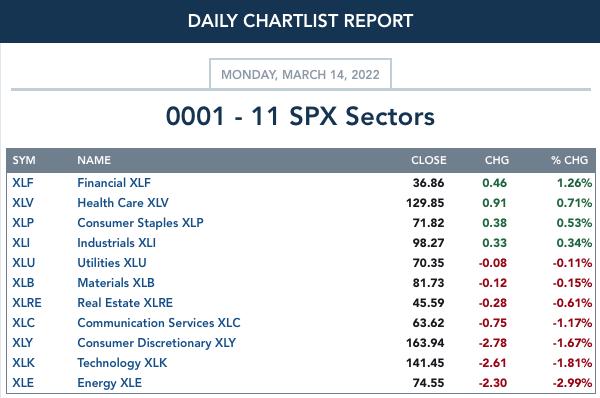Image resolution: width=600 pixels, height=398 pixels.
Task: Open Materials XLB chart link
Action: [116, 283]
